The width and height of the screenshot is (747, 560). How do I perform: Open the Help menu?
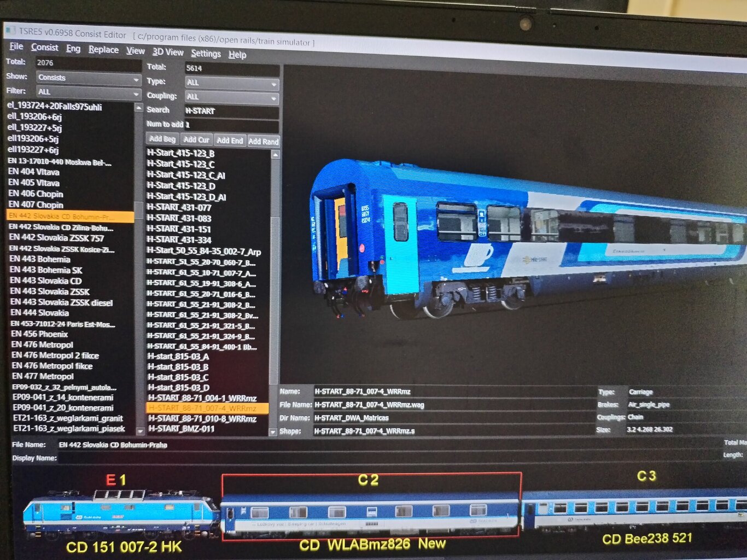pyautogui.click(x=237, y=55)
